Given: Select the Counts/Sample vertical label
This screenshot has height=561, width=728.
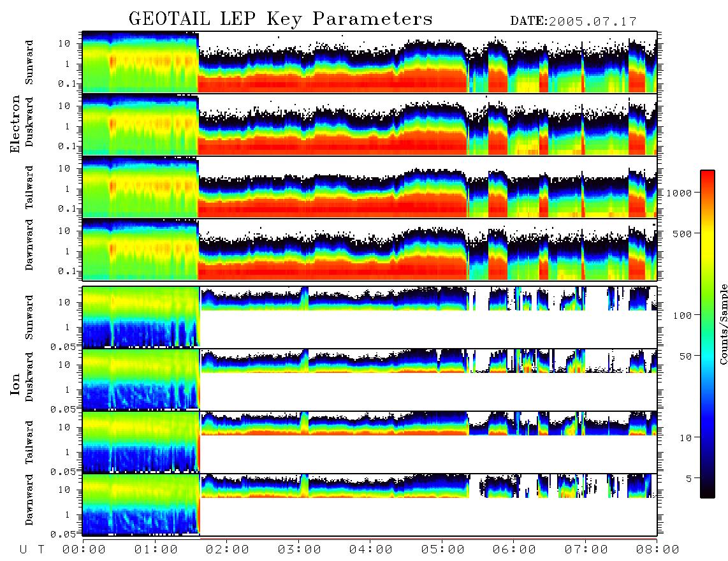Looking at the screenshot, I should pyautogui.click(x=723, y=324).
